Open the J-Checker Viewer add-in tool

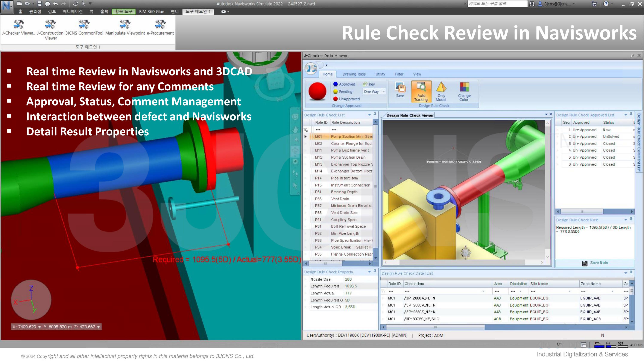(x=18, y=27)
